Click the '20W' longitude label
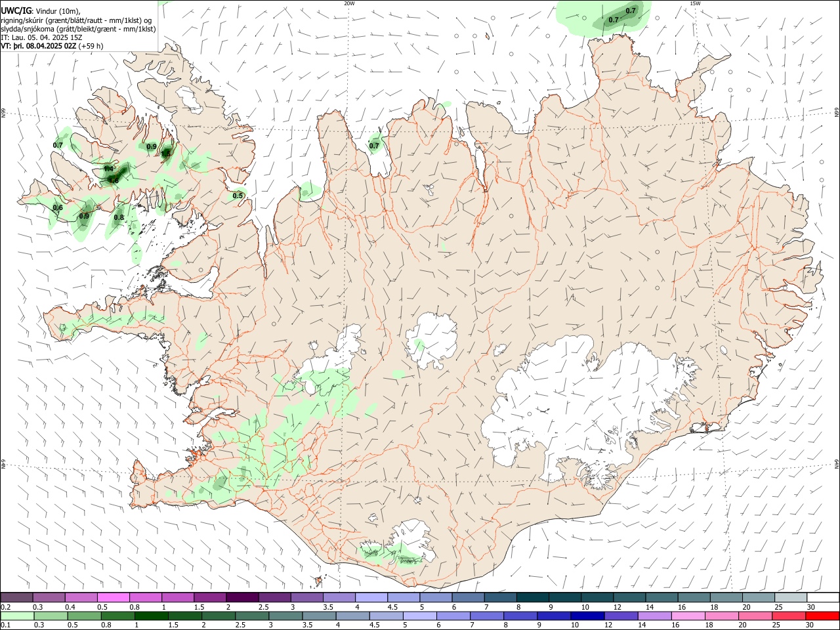 pyautogui.click(x=349, y=3)
